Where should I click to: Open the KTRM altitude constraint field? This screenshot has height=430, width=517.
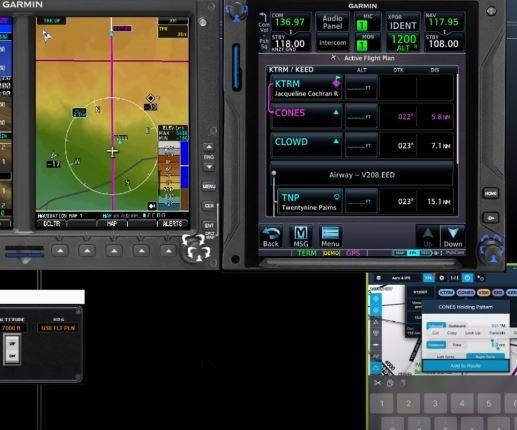[x=361, y=88]
